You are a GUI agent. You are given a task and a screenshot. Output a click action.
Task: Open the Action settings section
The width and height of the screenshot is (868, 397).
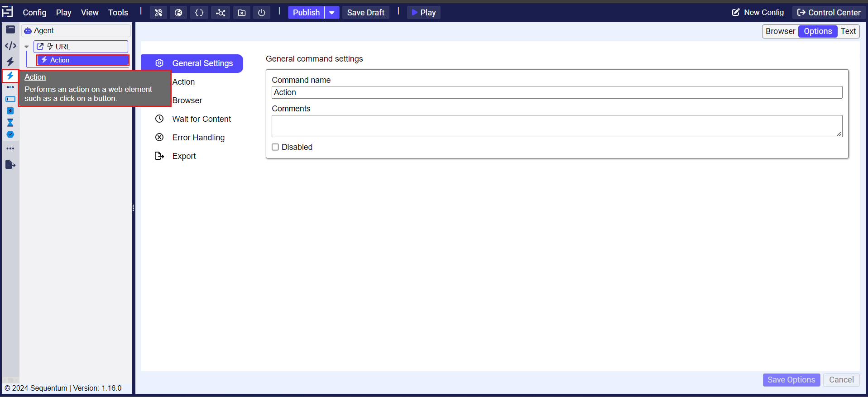click(x=183, y=82)
